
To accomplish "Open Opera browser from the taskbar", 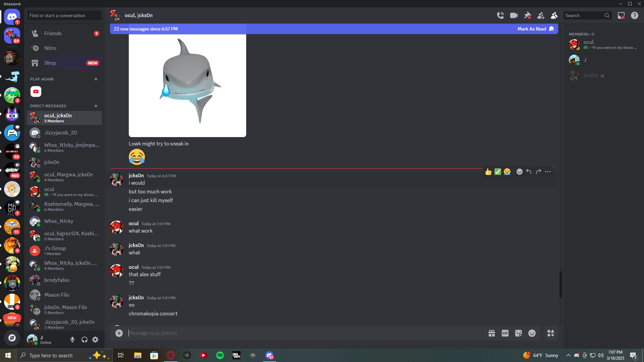I will pyautogui.click(x=171, y=355).
